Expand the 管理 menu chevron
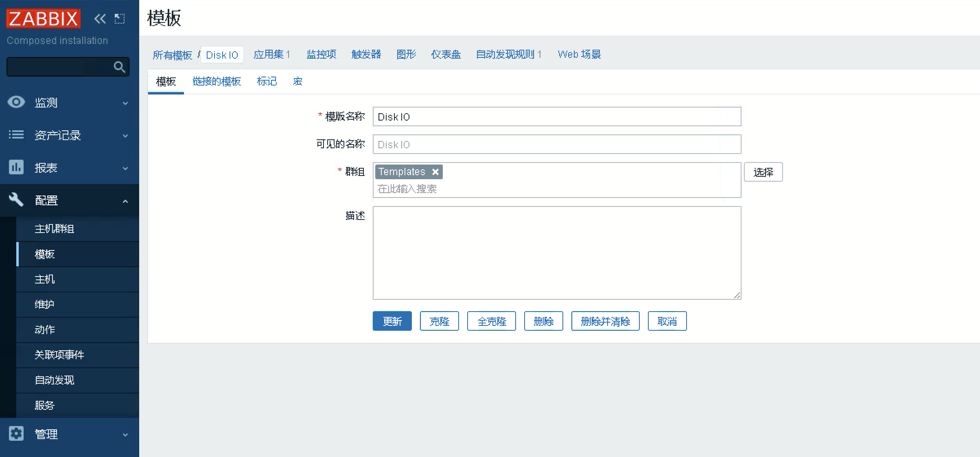 coord(125,435)
